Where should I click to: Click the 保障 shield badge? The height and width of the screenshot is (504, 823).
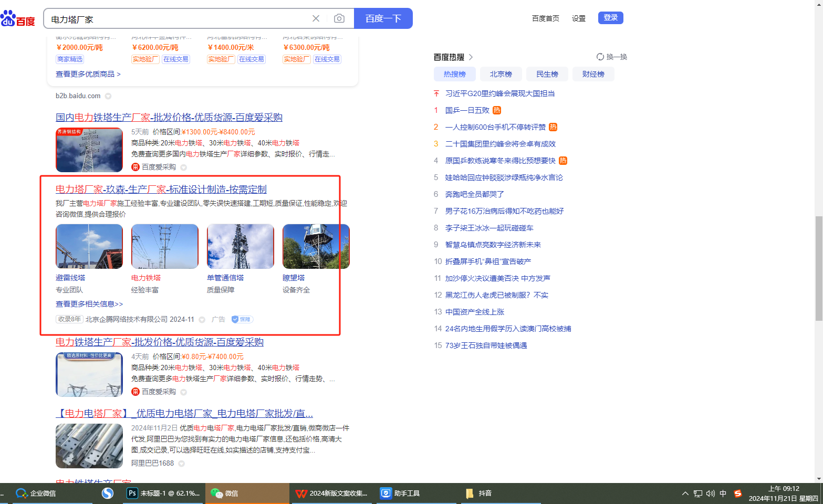(x=242, y=319)
